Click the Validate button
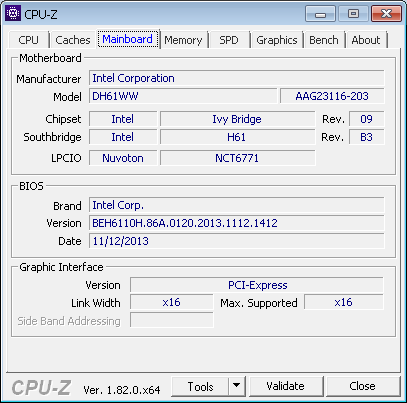The height and width of the screenshot is (403, 407). coord(286,386)
